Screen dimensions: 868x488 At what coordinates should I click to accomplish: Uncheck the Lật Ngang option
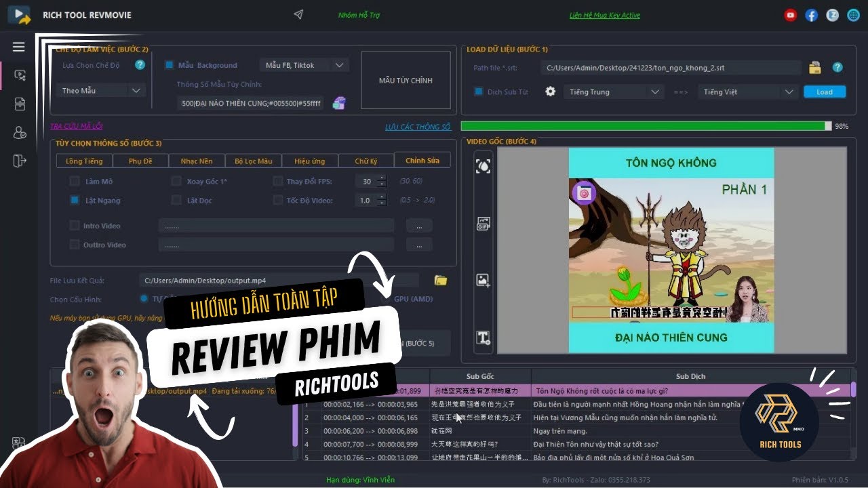(x=75, y=201)
